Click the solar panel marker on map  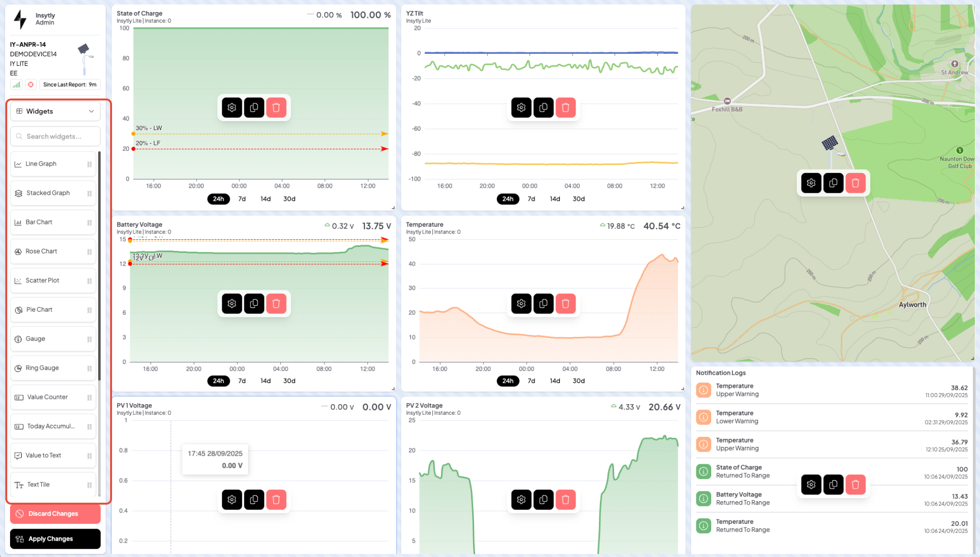[x=829, y=143]
